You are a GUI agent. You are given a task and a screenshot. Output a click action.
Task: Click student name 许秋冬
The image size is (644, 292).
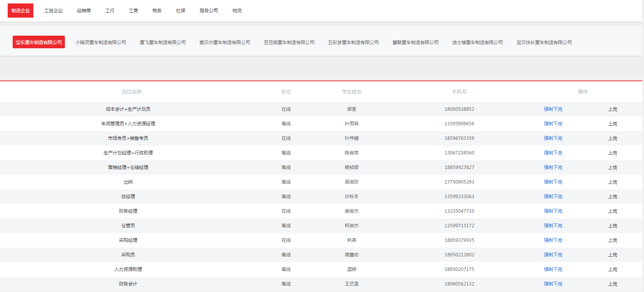coord(352,197)
